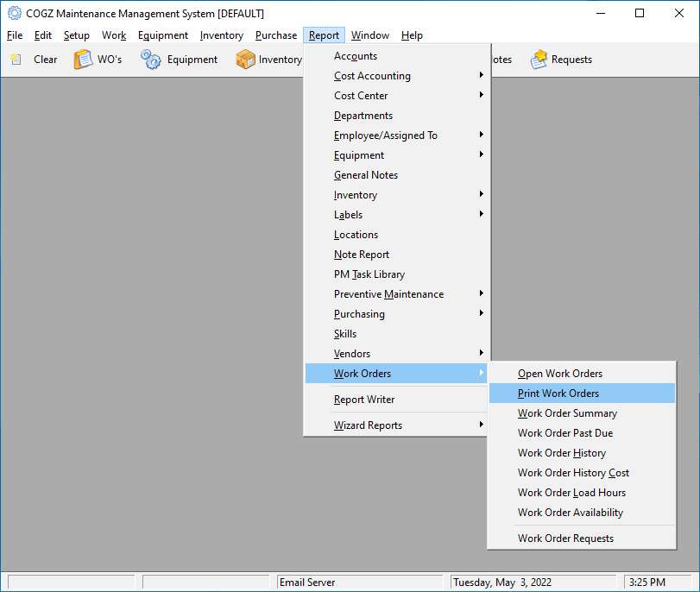Viewport: 700px width, 592px height.
Task: Open the Purchase menu
Action: point(276,35)
